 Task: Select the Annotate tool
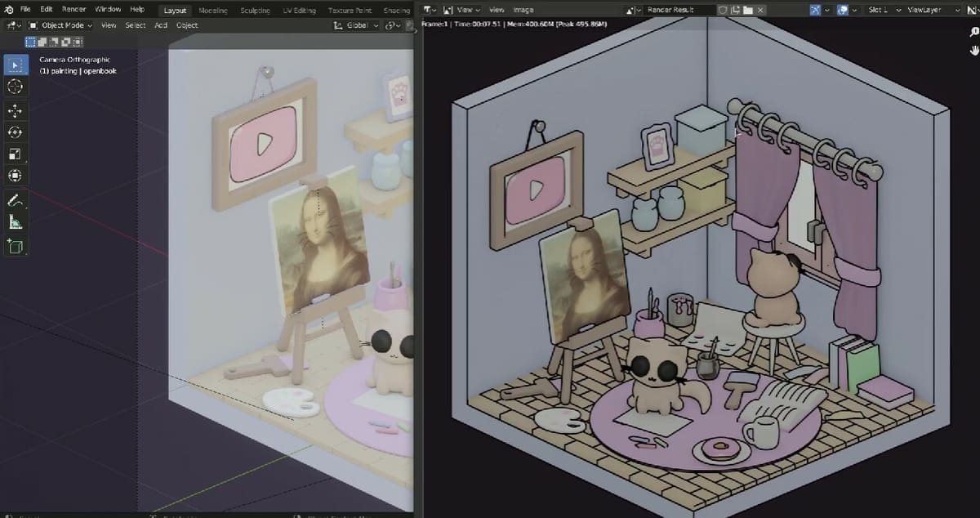tap(15, 200)
